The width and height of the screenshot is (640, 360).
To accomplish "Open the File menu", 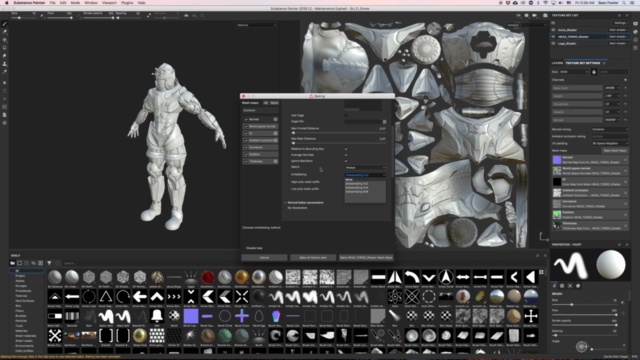I will (x=52, y=3).
